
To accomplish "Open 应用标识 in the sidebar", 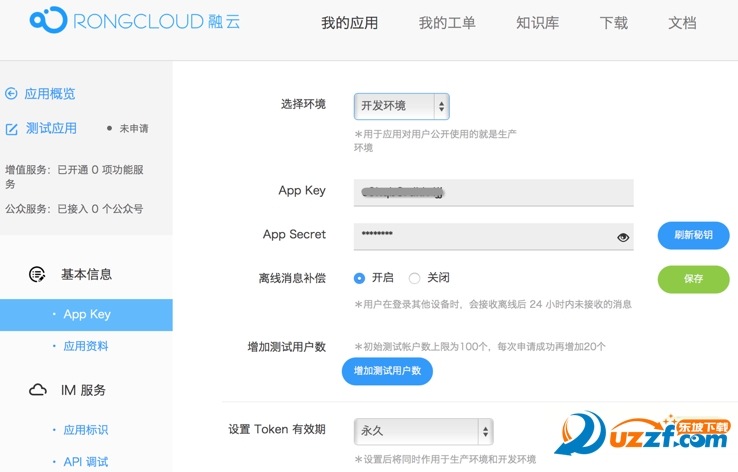I will [86, 430].
